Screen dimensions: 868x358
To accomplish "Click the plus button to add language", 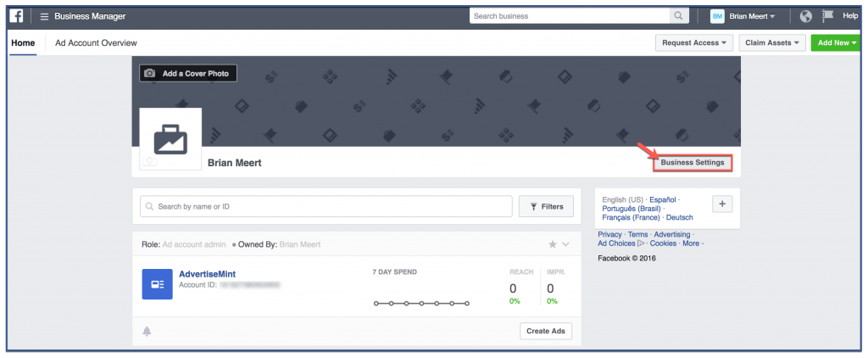I will (x=722, y=204).
